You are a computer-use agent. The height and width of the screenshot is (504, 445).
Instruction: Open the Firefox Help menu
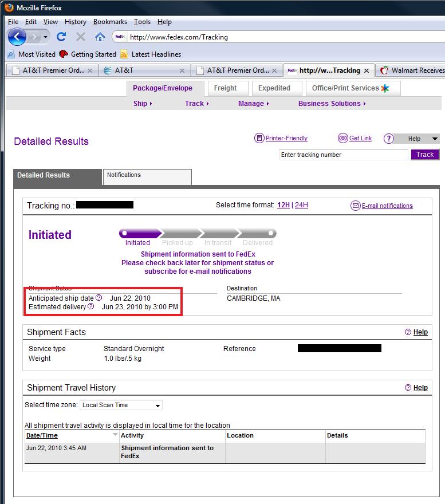[x=164, y=22]
